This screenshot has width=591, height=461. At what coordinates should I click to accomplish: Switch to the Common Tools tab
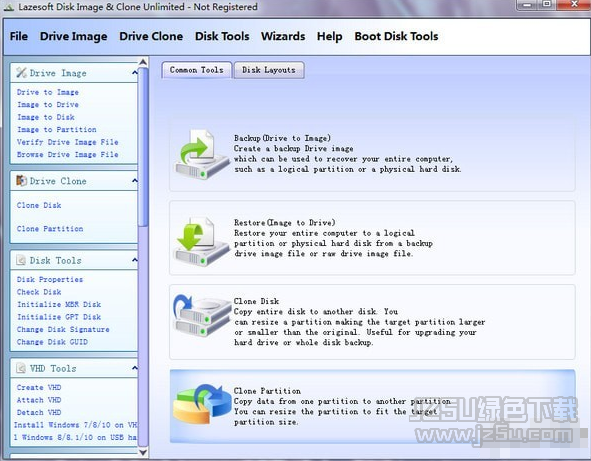click(197, 70)
